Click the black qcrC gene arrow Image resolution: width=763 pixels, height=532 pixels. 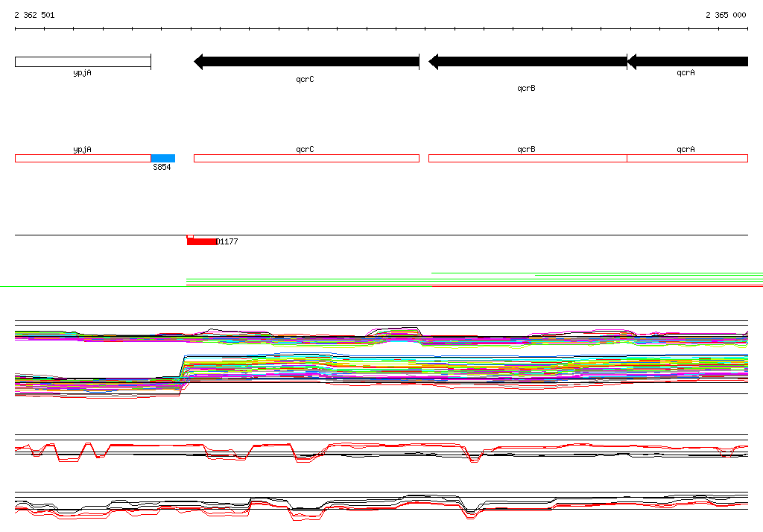point(306,62)
